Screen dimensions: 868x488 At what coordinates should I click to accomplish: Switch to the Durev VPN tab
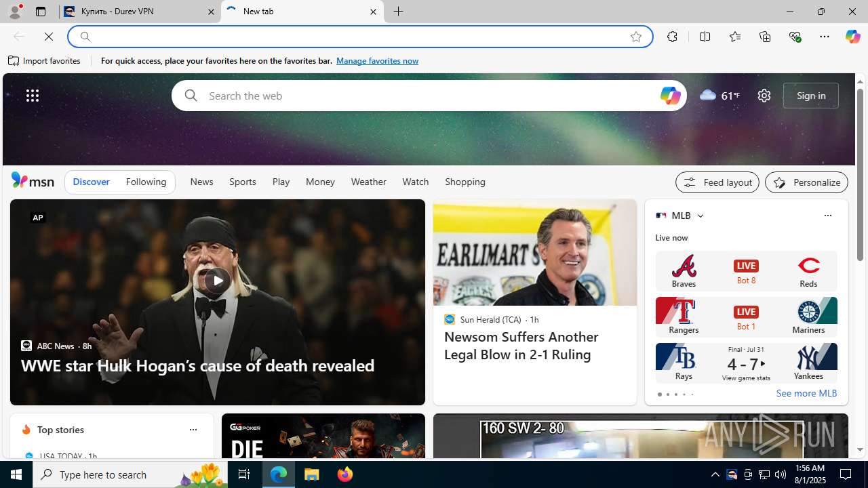pos(139,12)
